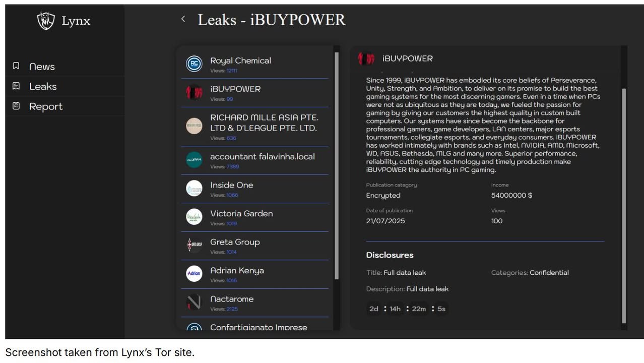Click the Leaks document icon in sidebar

[16, 86]
